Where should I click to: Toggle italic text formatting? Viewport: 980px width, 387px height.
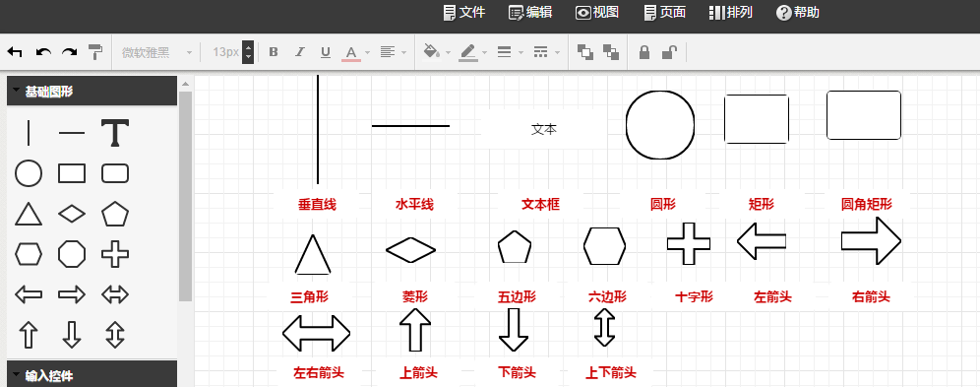[x=299, y=52]
